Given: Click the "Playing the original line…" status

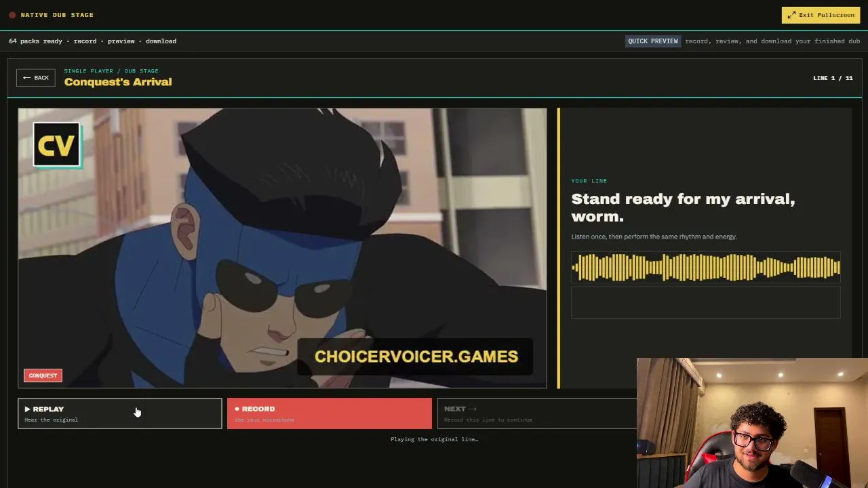Looking at the screenshot, I should 434,439.
